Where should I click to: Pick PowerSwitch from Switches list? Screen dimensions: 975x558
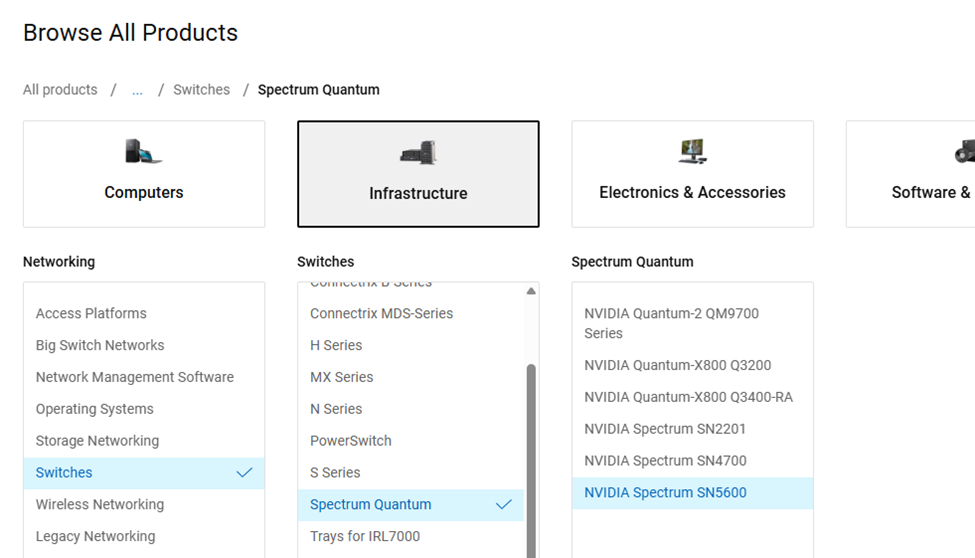click(351, 441)
